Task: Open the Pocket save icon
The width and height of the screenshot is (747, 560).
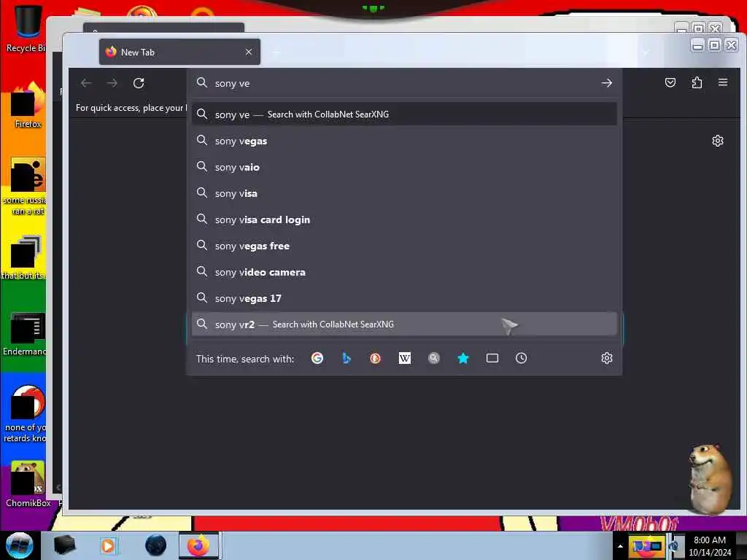Action: (x=670, y=82)
